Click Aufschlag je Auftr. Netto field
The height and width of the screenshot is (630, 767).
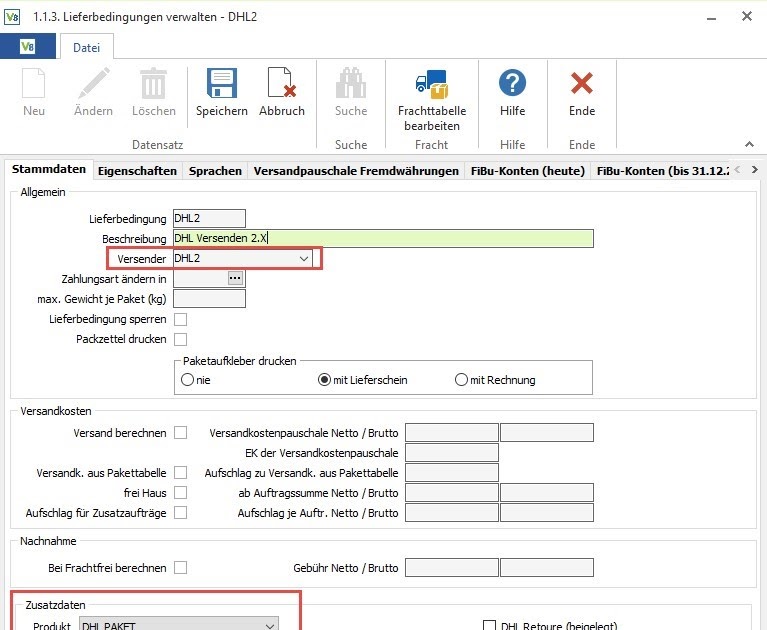pos(451,513)
